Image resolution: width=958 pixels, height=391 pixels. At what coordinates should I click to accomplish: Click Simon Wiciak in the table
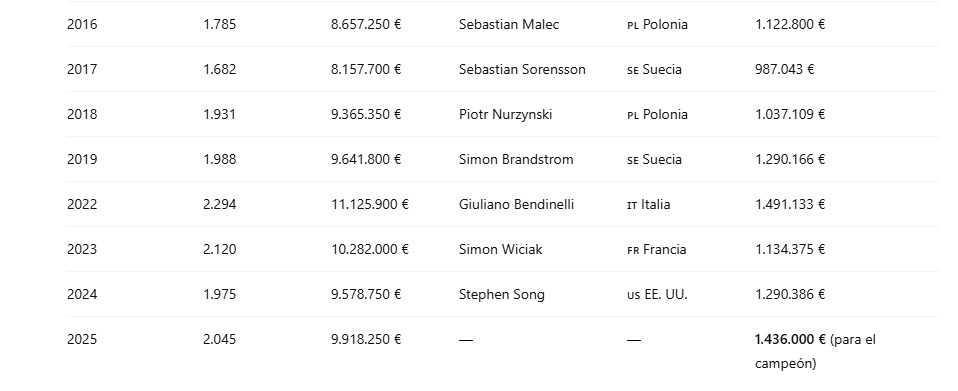500,249
